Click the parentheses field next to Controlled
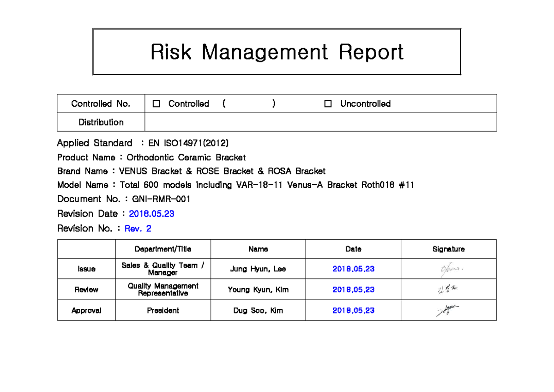554x392 pixels. coord(249,103)
